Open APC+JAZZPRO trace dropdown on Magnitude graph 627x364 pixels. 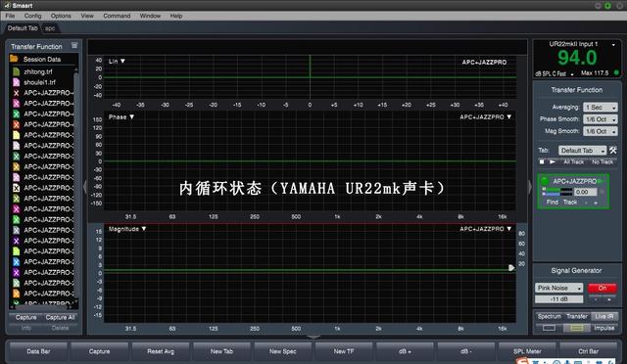coord(486,229)
